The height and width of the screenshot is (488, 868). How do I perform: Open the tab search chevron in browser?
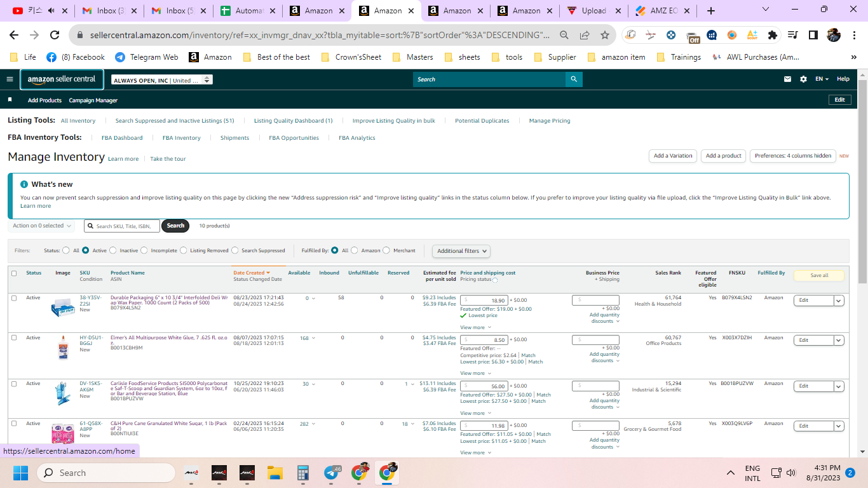[766, 10]
